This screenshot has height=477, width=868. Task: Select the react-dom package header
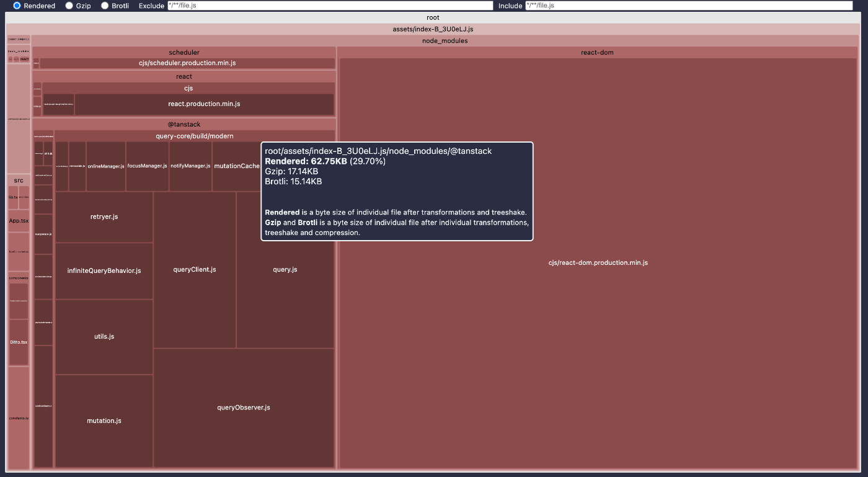click(x=598, y=53)
